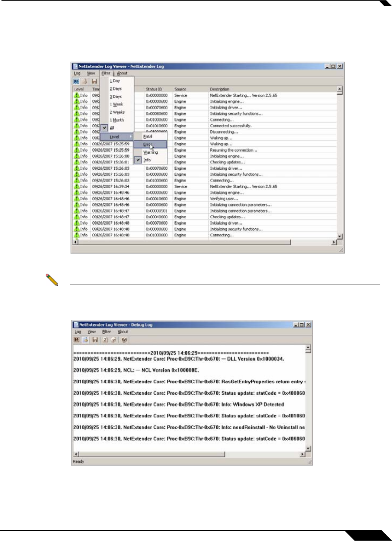Click horizontal scrollbar thumb in NetExtender Log window
The width and height of the screenshot is (392, 541).
pyautogui.click(x=184, y=242)
